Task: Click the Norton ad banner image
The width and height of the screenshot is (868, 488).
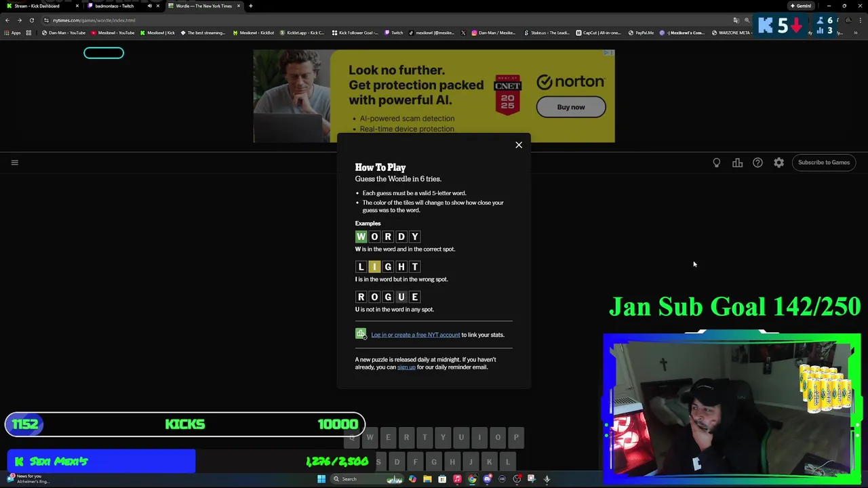Action: [x=434, y=96]
